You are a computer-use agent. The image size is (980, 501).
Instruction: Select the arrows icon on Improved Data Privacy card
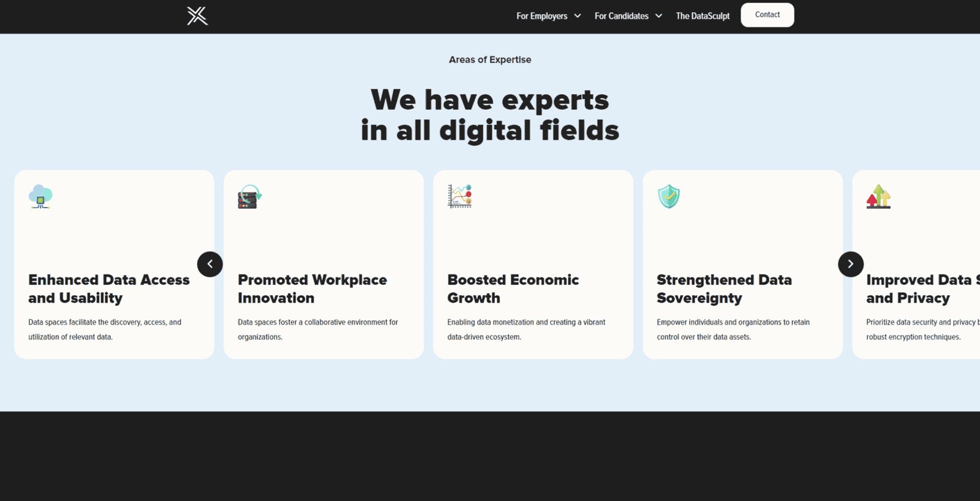878,197
